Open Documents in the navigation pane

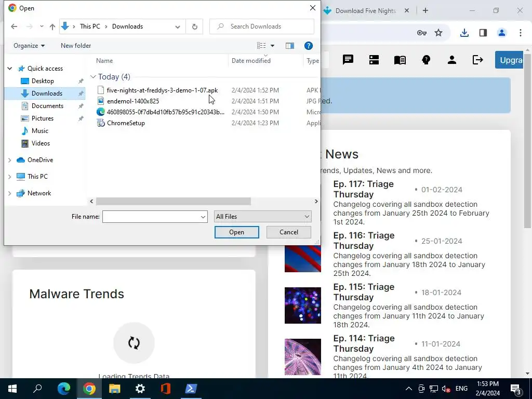tap(47, 106)
